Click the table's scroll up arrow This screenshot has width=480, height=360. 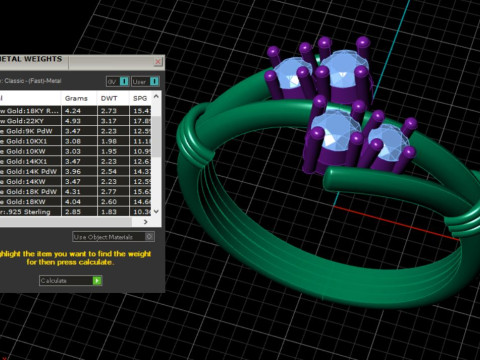click(156, 96)
